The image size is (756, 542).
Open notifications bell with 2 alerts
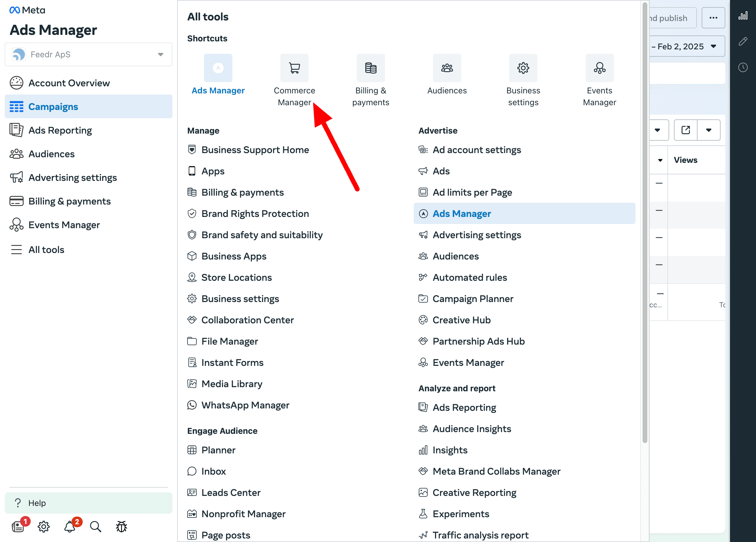[x=70, y=526]
